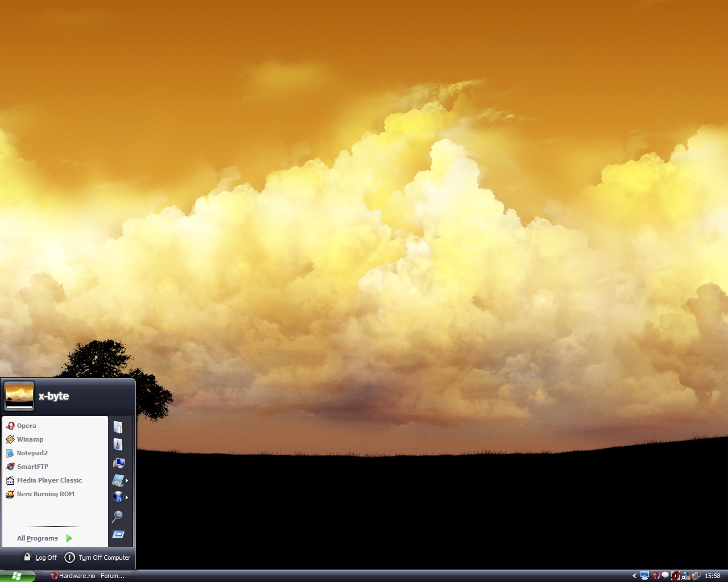The image size is (728, 582).
Task: Expand hidden system tray icons
Action: pos(634,576)
